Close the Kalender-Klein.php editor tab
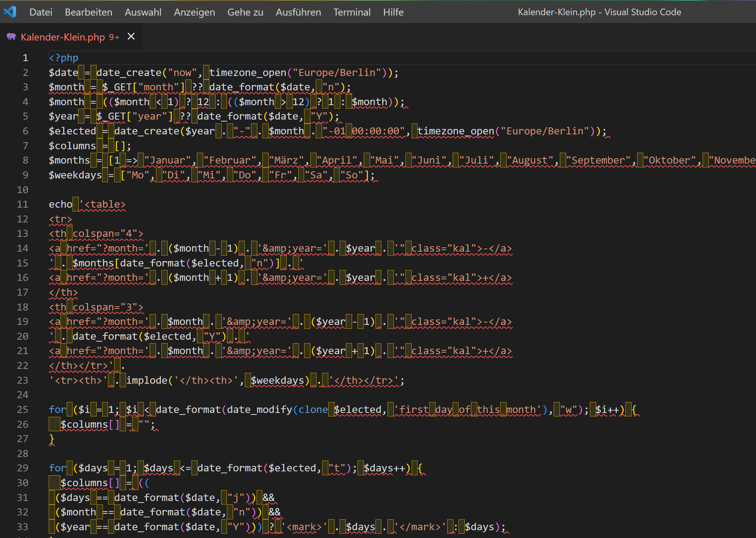756x538 pixels. [x=131, y=36]
